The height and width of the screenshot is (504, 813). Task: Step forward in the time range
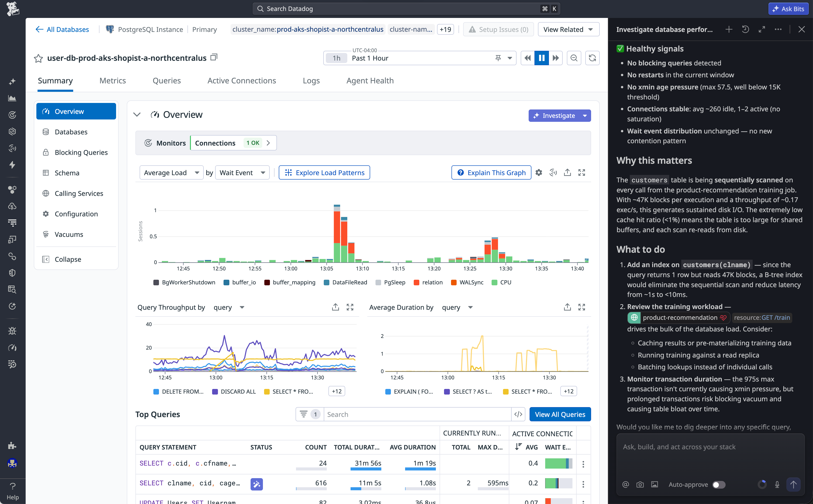click(x=555, y=58)
